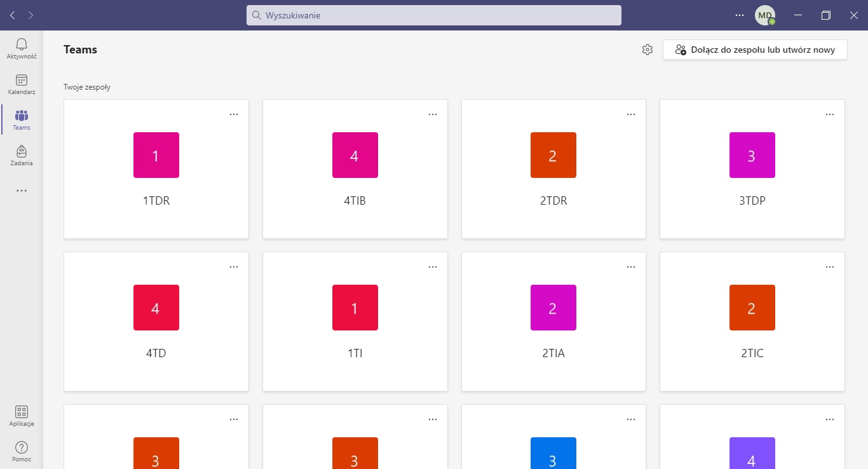The width and height of the screenshot is (868, 469).
Task: Open settings and more menu beside the avatar
Action: (x=739, y=15)
